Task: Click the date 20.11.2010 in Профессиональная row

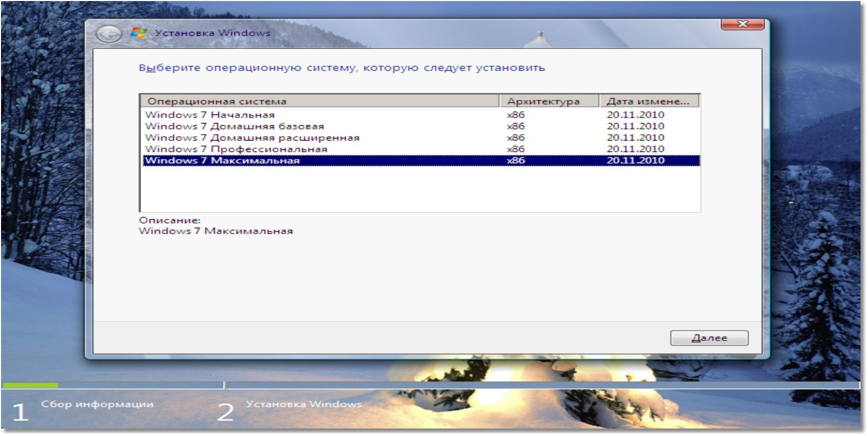Action: (635, 149)
